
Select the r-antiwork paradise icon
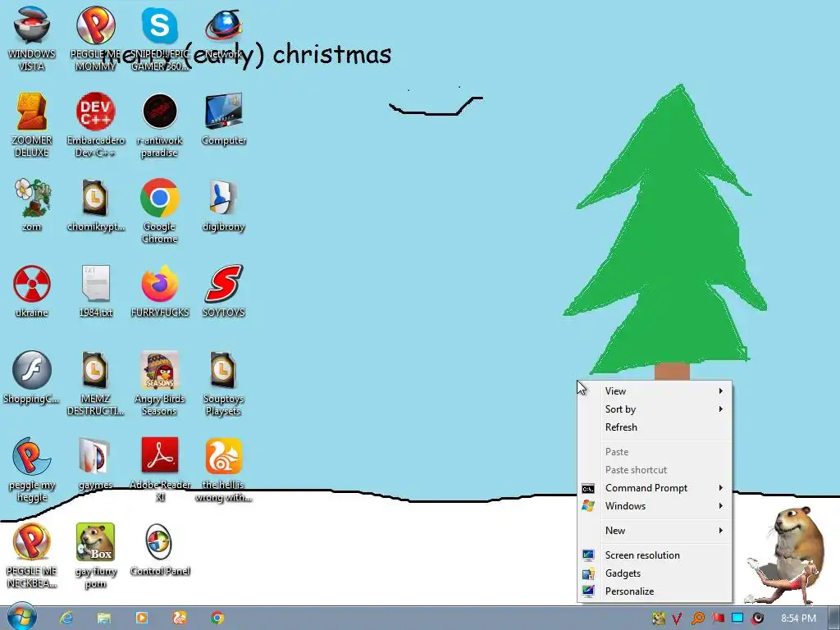160,126
